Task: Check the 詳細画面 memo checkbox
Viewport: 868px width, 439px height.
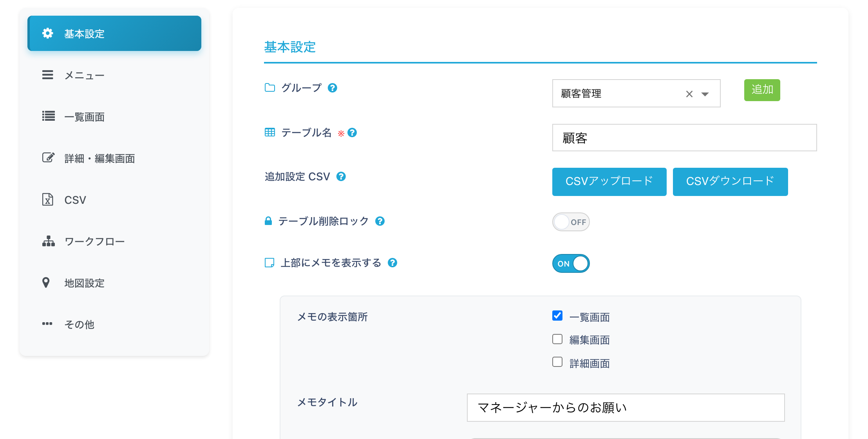Action: [557, 362]
